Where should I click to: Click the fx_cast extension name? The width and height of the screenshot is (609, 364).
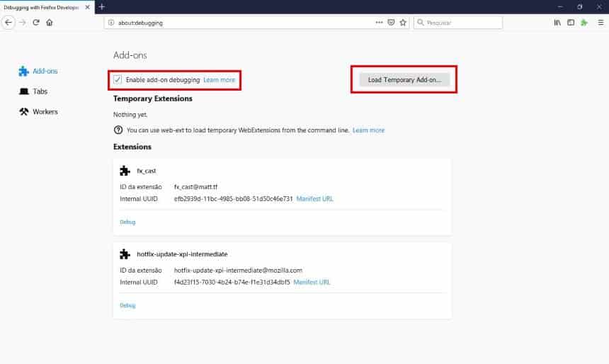point(147,171)
